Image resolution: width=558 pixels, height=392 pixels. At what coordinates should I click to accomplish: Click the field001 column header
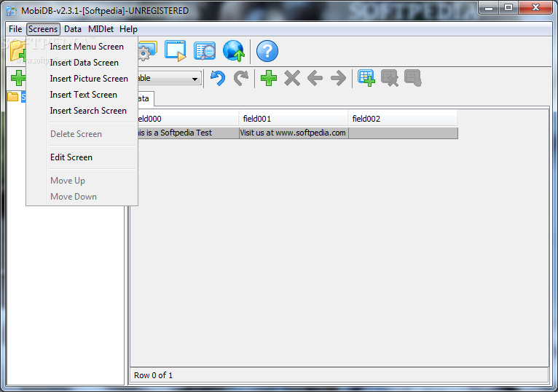[294, 119]
